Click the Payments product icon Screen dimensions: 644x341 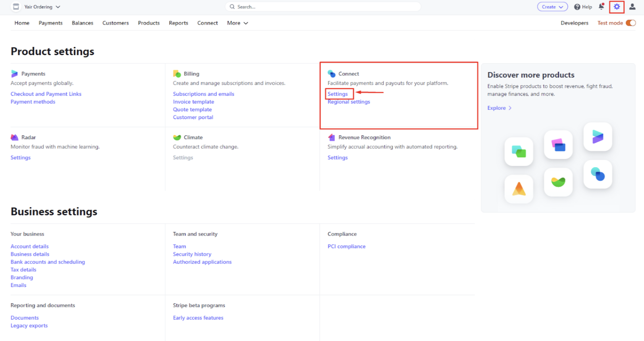(x=14, y=74)
